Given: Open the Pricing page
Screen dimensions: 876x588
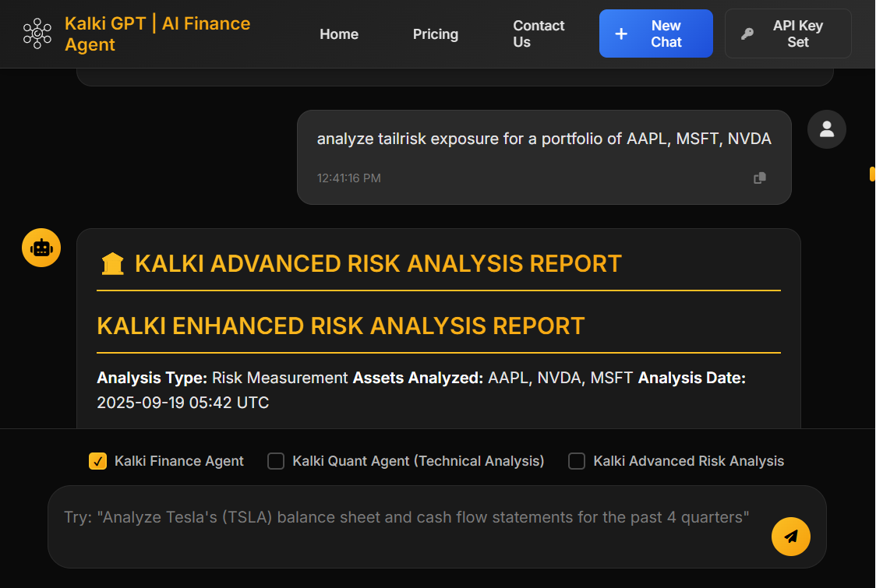Looking at the screenshot, I should coord(435,34).
